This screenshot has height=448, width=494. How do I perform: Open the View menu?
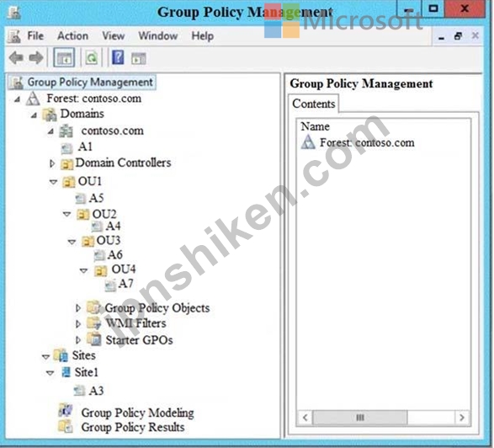point(114,35)
